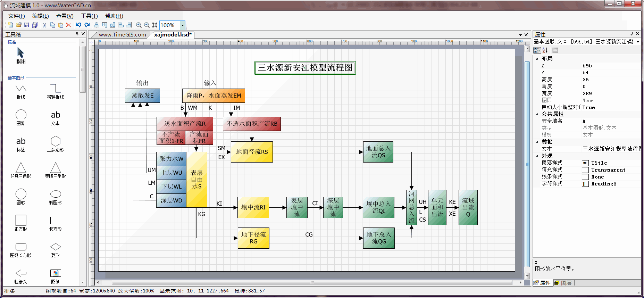The image size is (644, 298).
Task: Switch to the 图层 tab at panel bottom
Action: tap(563, 283)
